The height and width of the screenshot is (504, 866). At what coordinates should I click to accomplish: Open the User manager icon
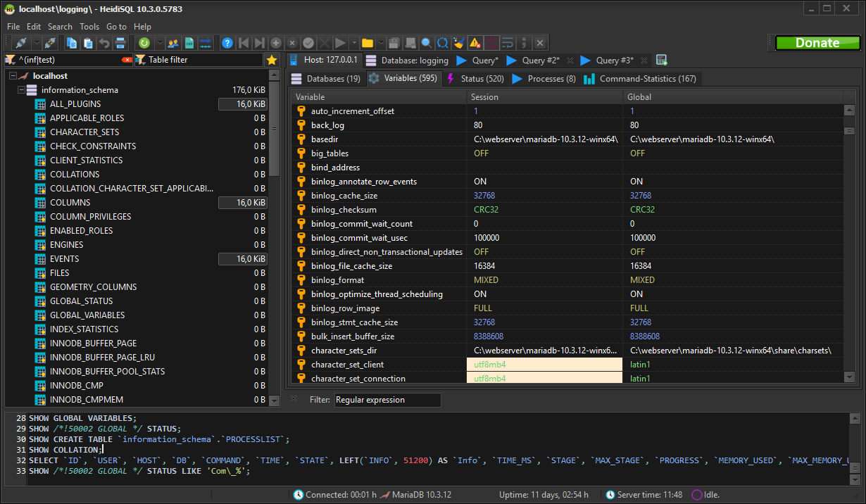(x=173, y=43)
